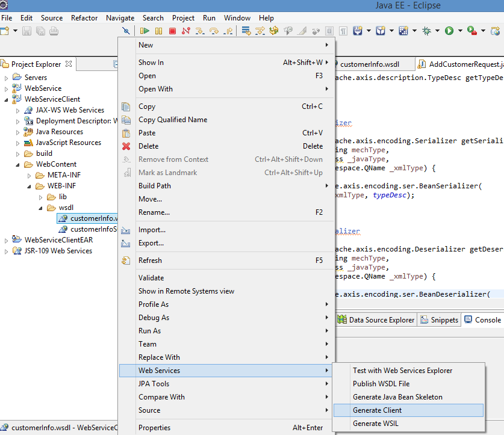504x435 pixels.
Task: Open the Debug button dropdown arrow
Action: 438,31
